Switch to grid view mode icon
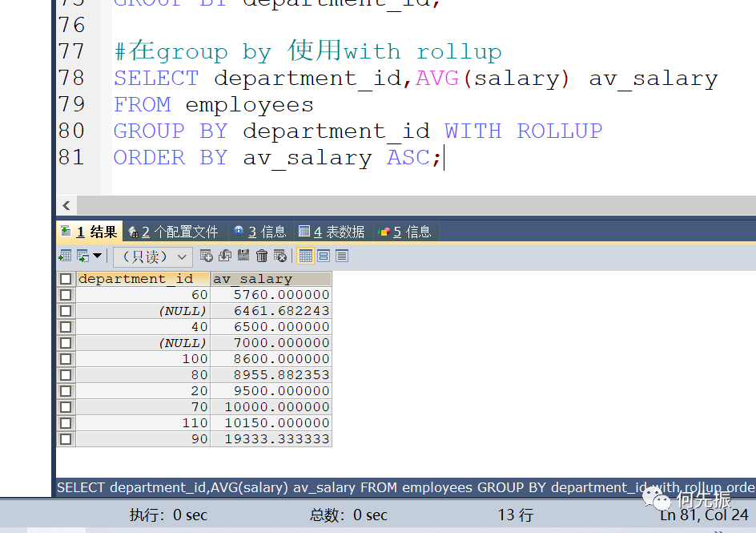 306,256
